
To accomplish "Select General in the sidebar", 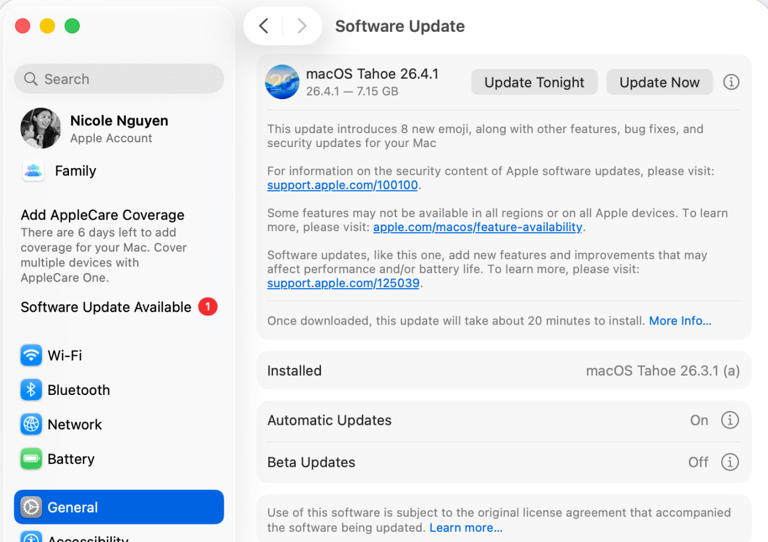I will point(119,507).
